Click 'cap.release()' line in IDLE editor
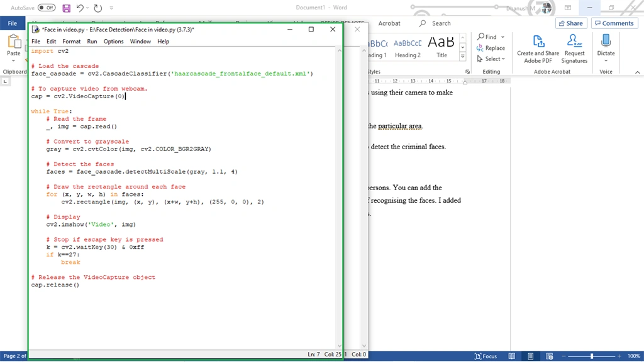The width and height of the screenshot is (644, 362). point(55,285)
